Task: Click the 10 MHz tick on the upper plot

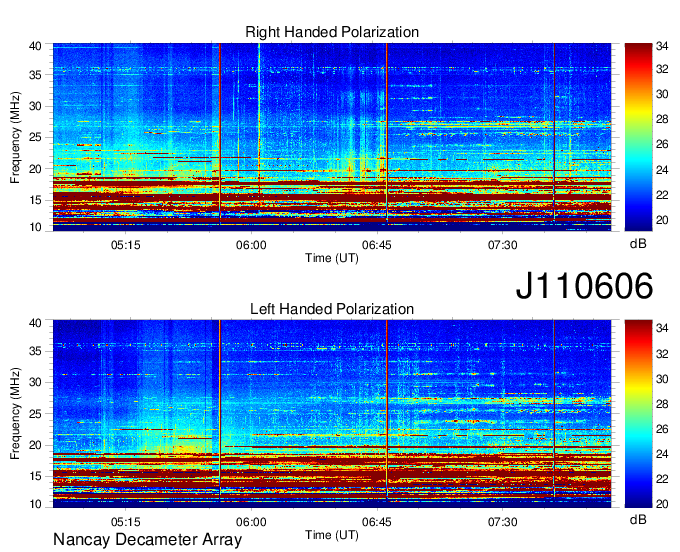Action: (35, 227)
